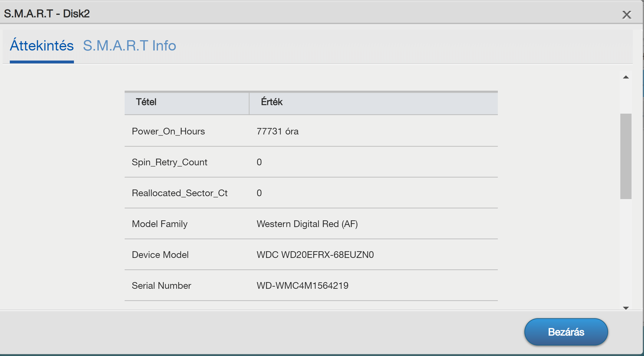The width and height of the screenshot is (644, 356).
Task: Select the Áttekintés tab
Action: tap(42, 46)
